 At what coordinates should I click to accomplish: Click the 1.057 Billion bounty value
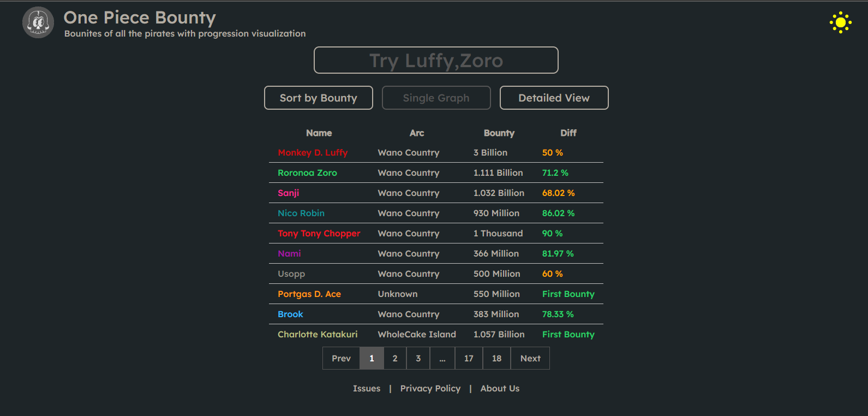499,335
